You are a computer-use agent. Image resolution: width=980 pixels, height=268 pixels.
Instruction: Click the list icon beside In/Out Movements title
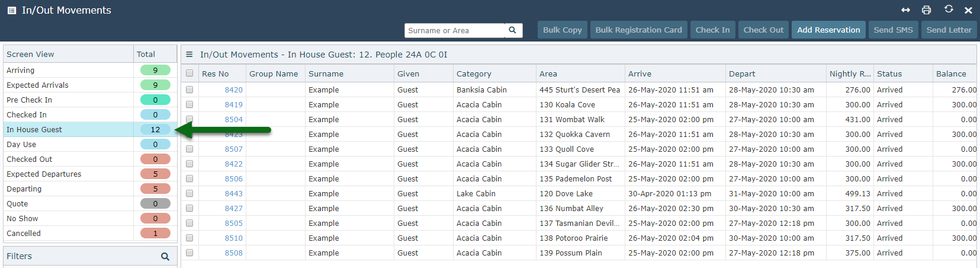(12, 11)
